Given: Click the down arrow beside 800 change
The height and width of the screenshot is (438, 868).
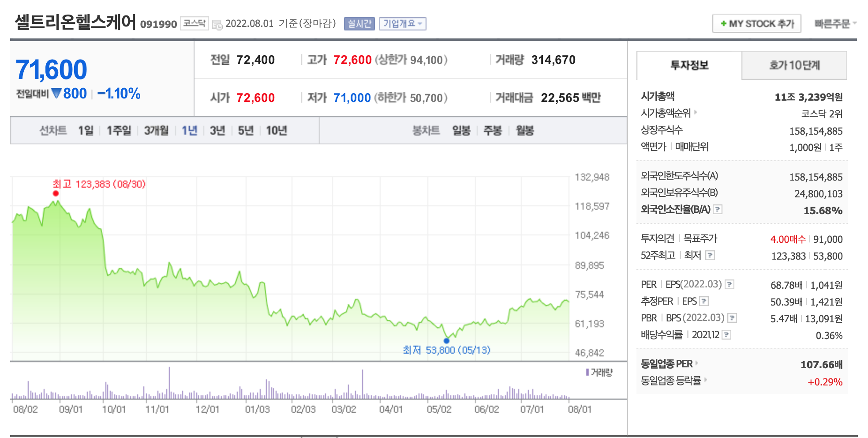Looking at the screenshot, I should [56, 93].
